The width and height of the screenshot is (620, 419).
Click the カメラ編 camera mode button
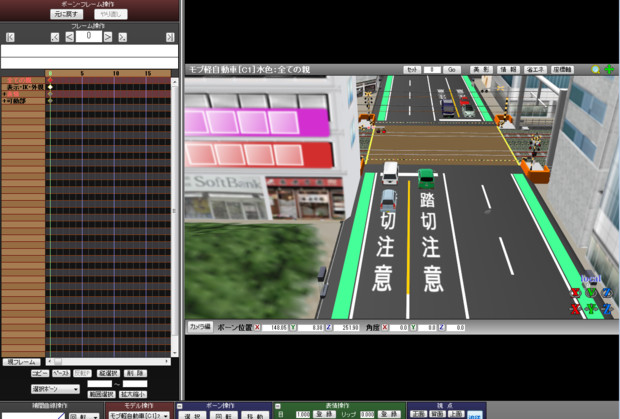pos(200,327)
